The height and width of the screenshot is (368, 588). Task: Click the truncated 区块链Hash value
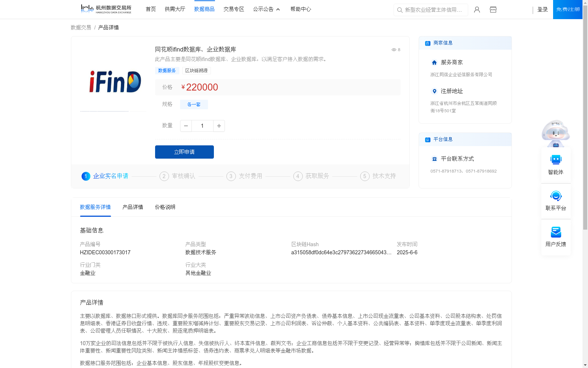point(341,252)
